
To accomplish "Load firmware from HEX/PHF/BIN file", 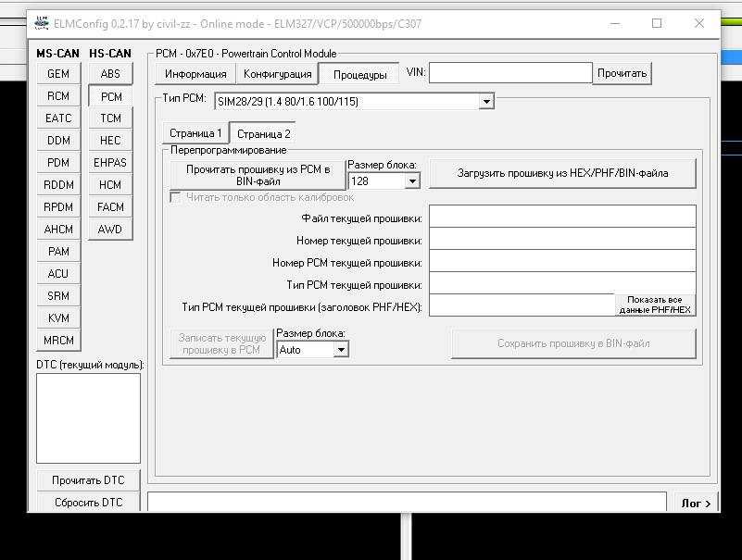I will [562, 173].
